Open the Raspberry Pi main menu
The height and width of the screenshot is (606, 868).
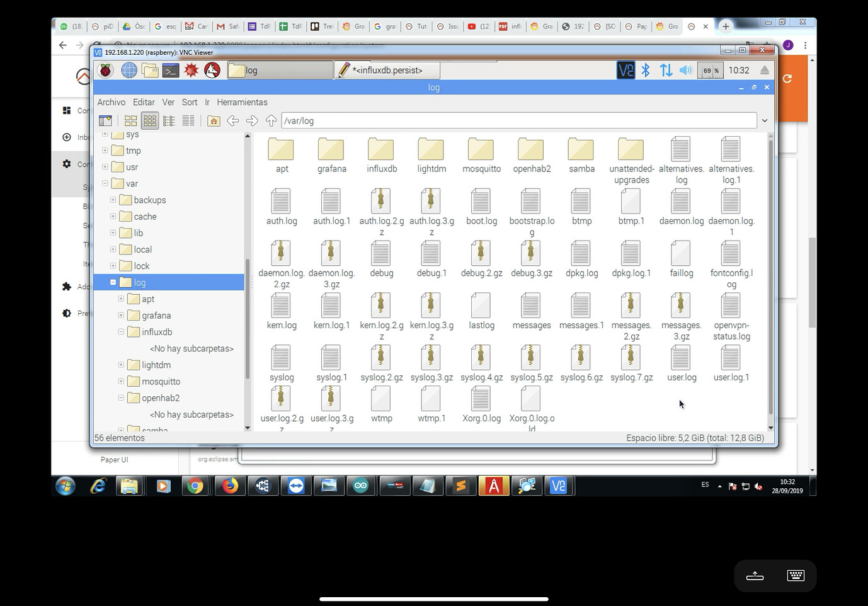point(105,71)
